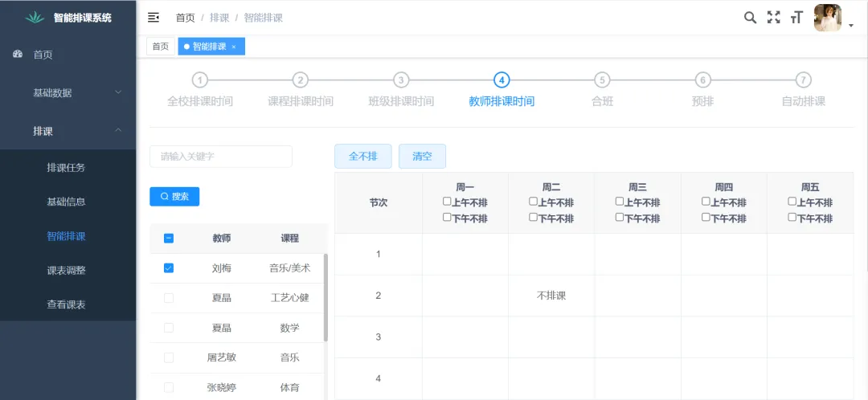Open the search magnifier in top bar
This screenshot has height=400, width=868.
coord(750,18)
